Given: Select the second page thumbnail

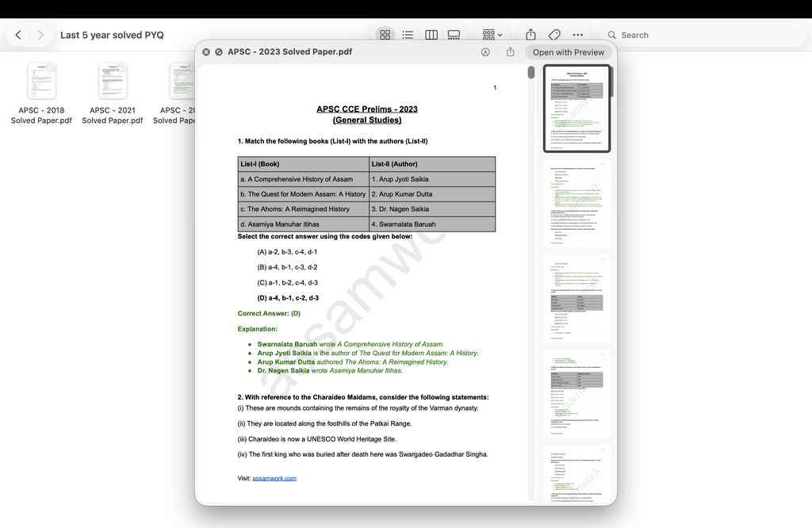Looking at the screenshot, I should (x=576, y=204).
